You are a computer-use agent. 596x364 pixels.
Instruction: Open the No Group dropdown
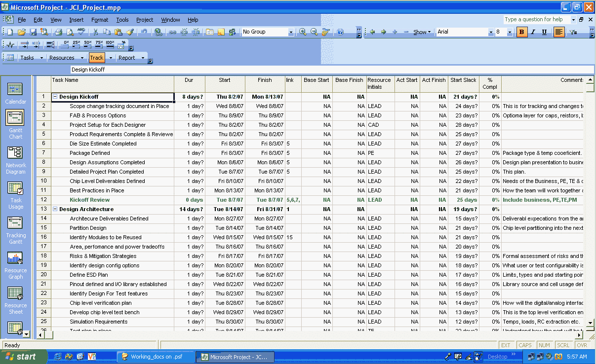click(291, 32)
